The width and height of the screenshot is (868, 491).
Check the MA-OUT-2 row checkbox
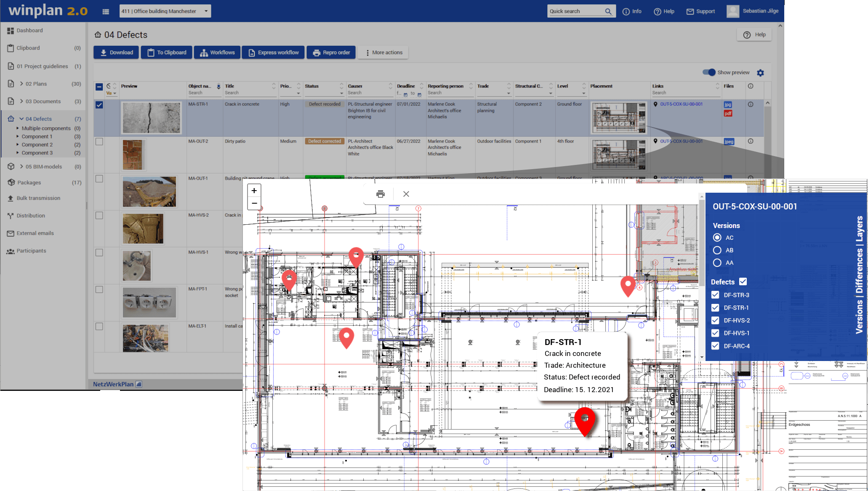pos(99,142)
